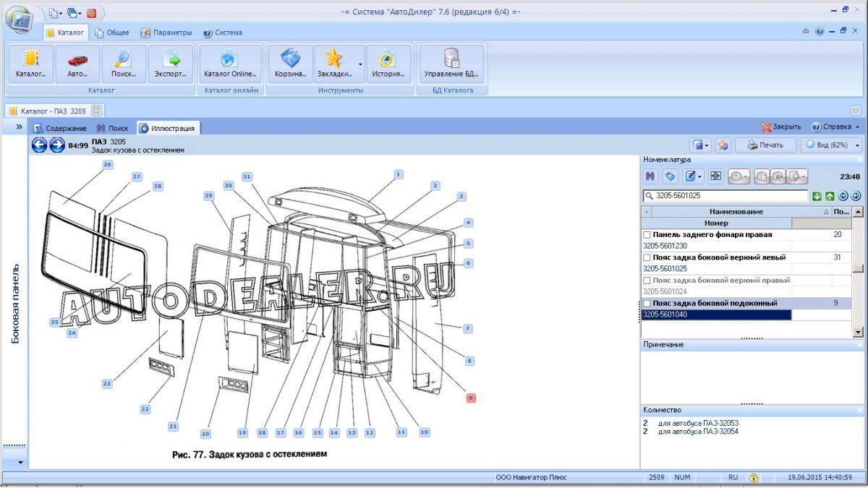Tick 'Пояс задка боковой верхний левый' checkbox

pyautogui.click(x=647, y=257)
